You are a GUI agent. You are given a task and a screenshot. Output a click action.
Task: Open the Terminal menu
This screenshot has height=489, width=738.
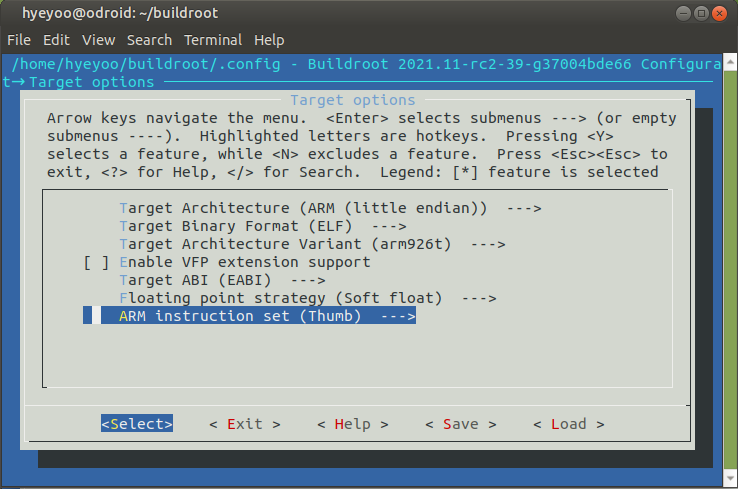click(213, 40)
